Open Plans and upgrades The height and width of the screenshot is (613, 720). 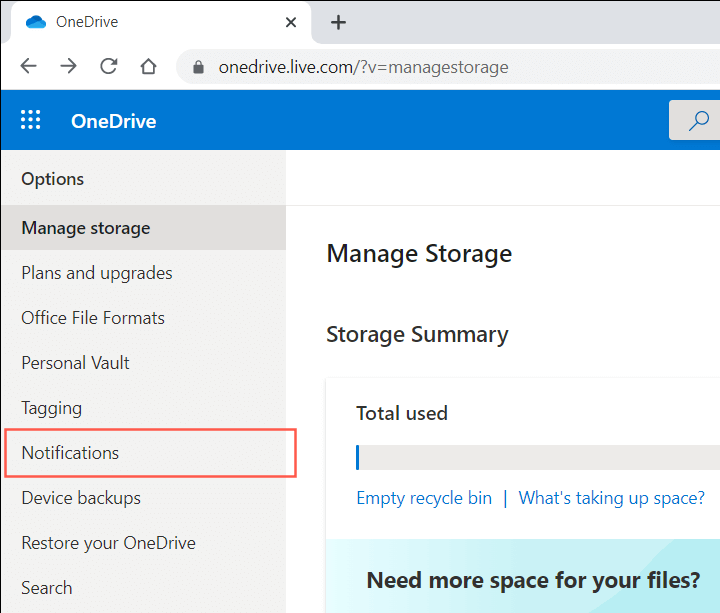[x=97, y=273]
